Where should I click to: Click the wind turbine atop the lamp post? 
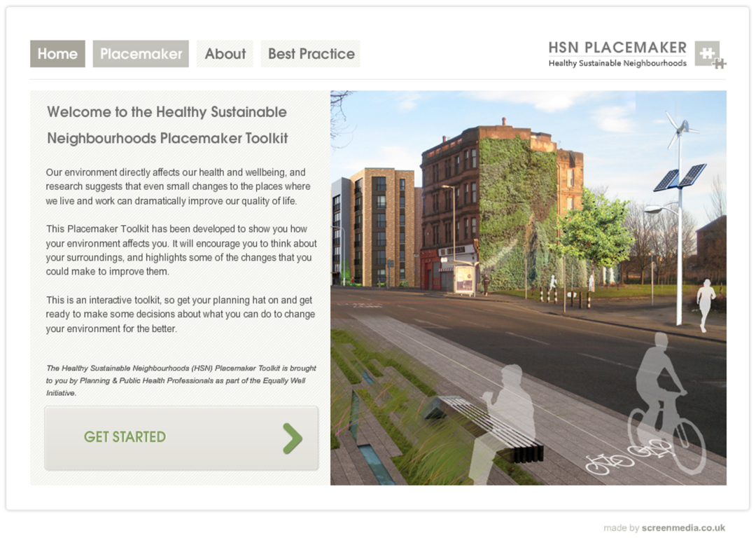(679, 128)
